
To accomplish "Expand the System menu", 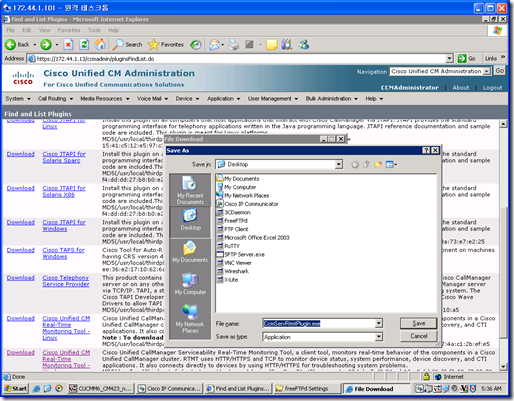I will 18,99.
